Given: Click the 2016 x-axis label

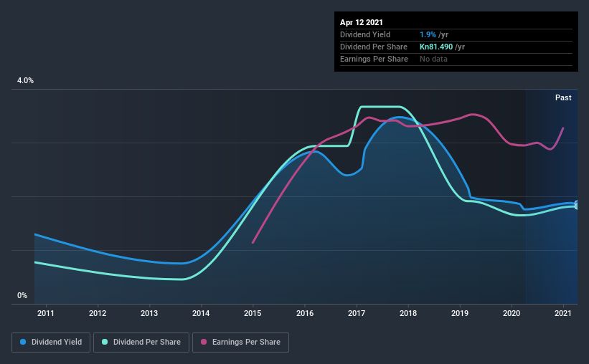Looking at the screenshot, I should [305, 313].
